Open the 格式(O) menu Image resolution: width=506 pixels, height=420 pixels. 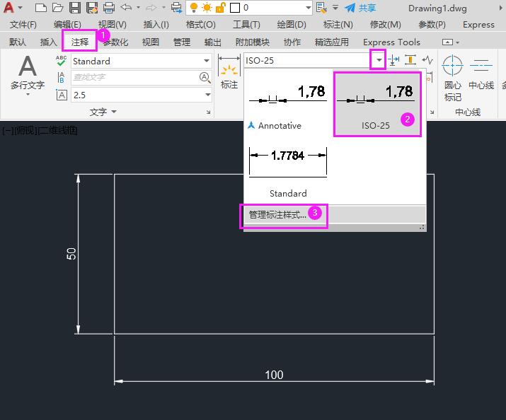click(x=200, y=25)
